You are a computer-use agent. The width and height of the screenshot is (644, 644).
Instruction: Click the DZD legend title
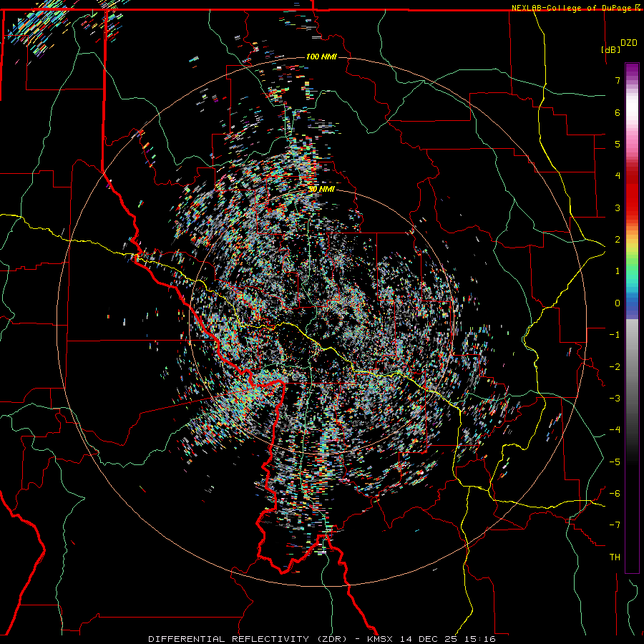tap(629, 42)
